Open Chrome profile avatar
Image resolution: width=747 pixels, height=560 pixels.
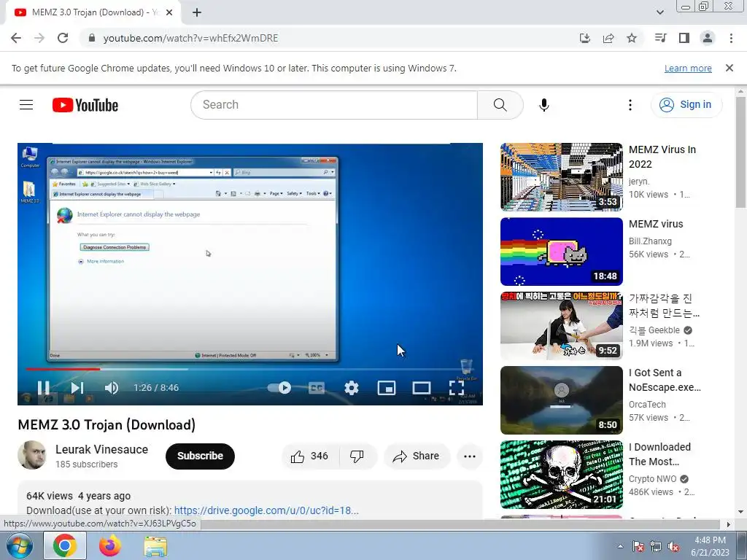point(708,38)
